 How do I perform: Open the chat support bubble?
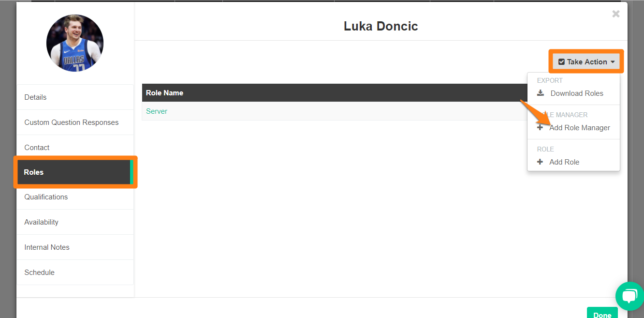tap(629, 296)
